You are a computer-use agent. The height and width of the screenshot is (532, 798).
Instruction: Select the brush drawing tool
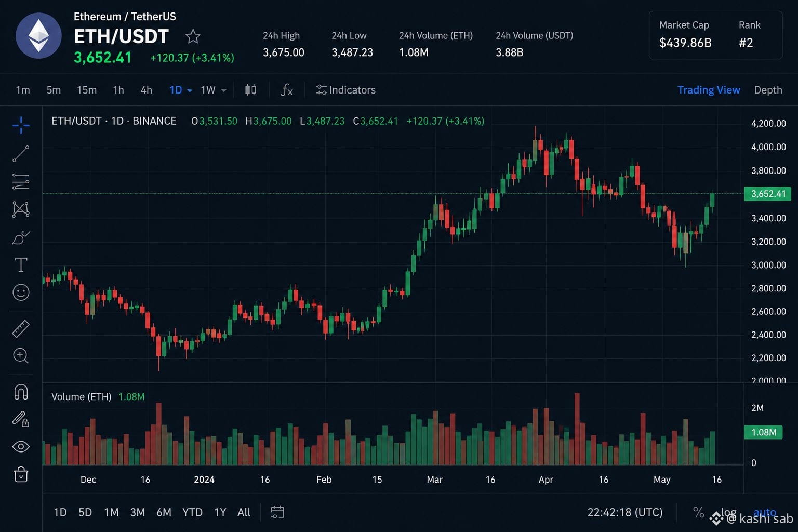tap(21, 237)
